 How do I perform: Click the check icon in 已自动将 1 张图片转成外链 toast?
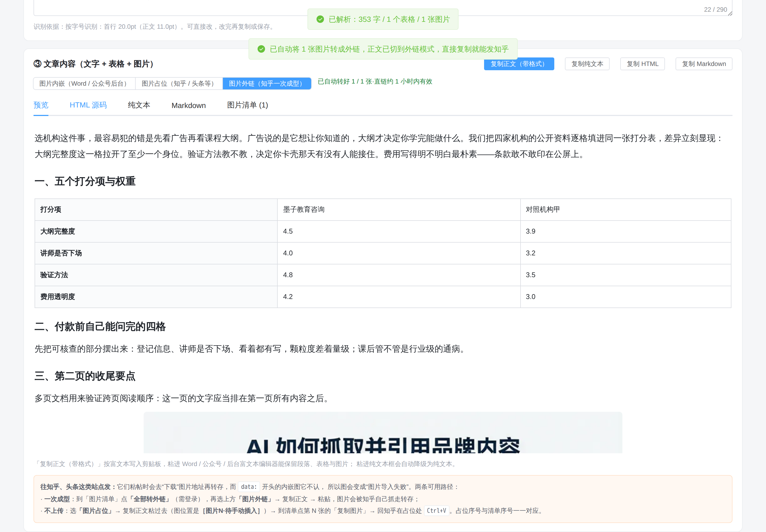click(261, 49)
